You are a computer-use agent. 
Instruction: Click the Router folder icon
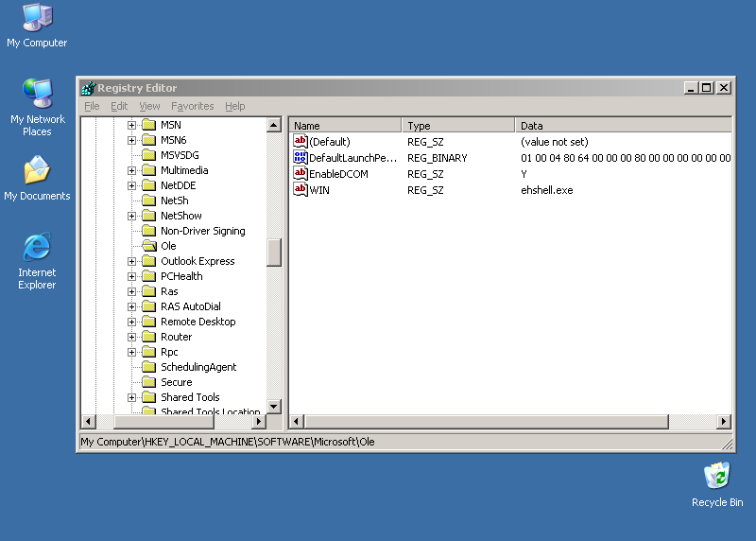[149, 337]
